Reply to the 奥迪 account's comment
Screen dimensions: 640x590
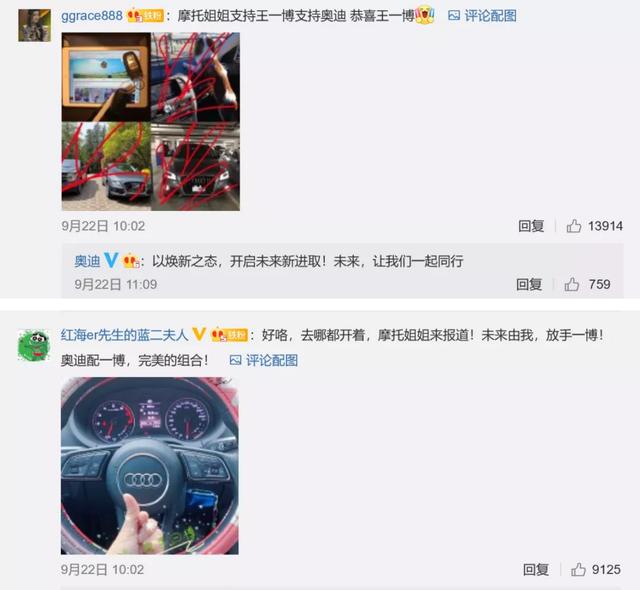click(x=529, y=284)
